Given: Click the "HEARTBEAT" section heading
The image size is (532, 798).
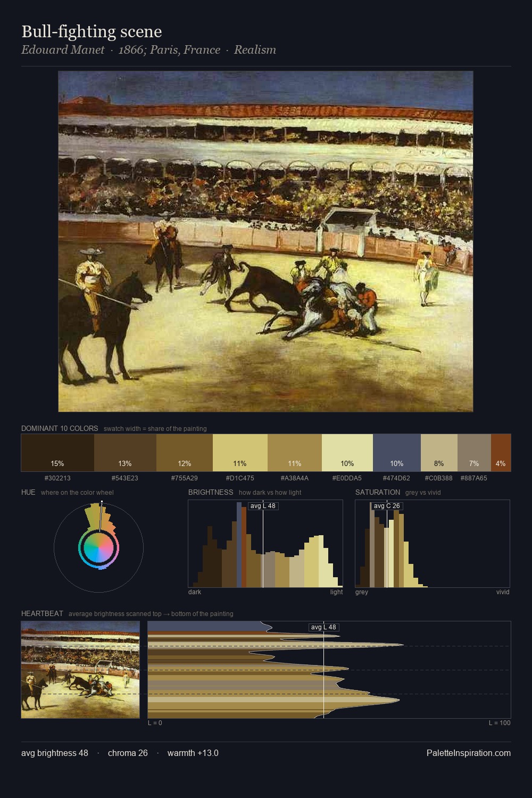Looking at the screenshot, I should (42, 613).
